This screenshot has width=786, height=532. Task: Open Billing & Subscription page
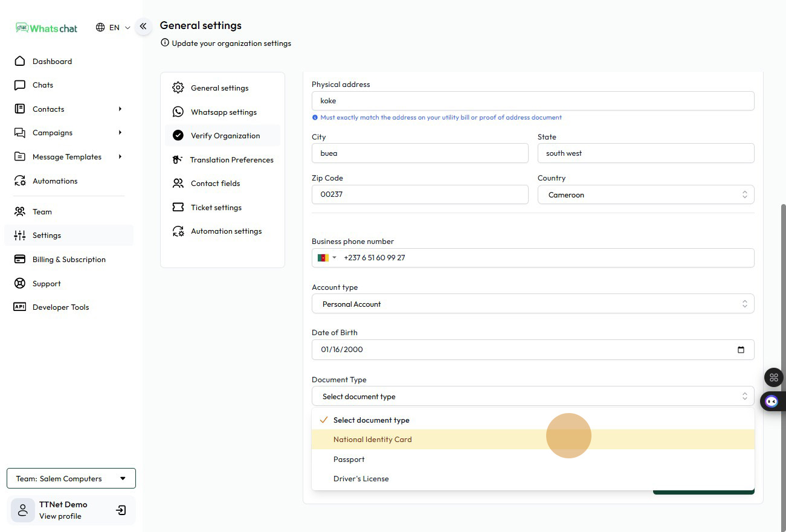(x=69, y=260)
